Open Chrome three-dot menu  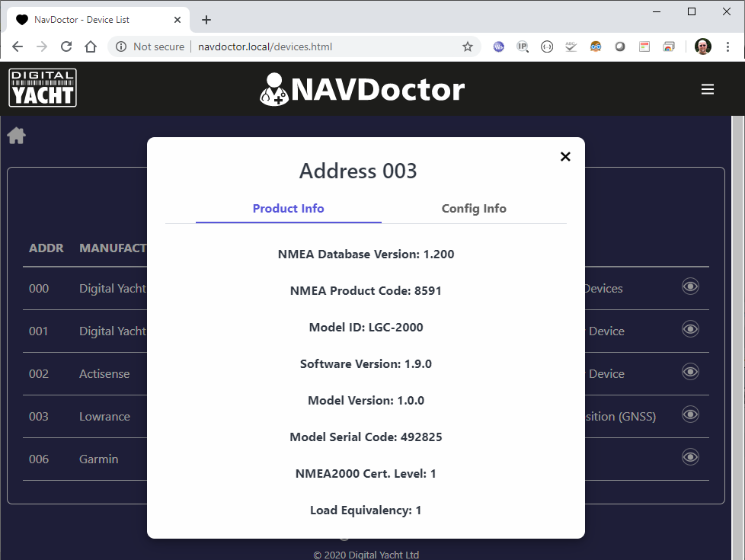tap(727, 46)
